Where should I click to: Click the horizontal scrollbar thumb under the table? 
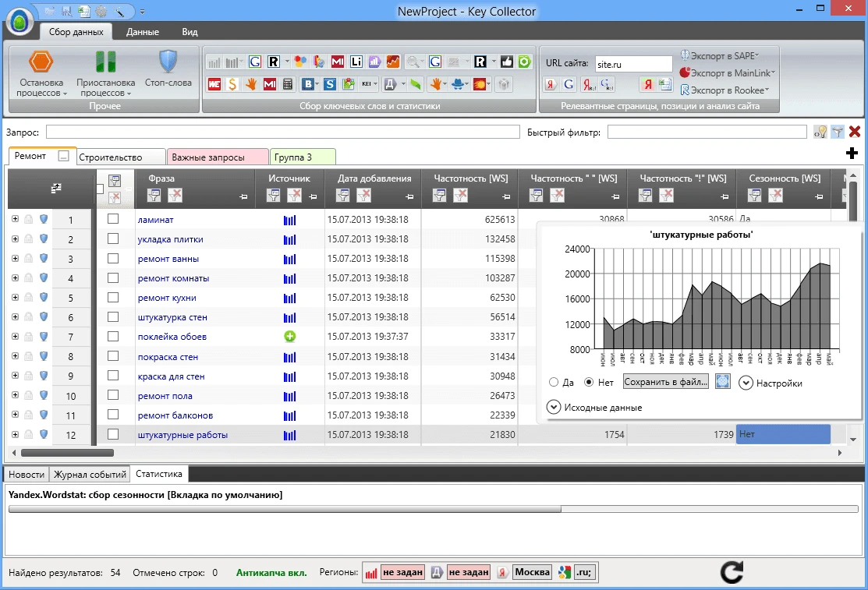coord(67,453)
